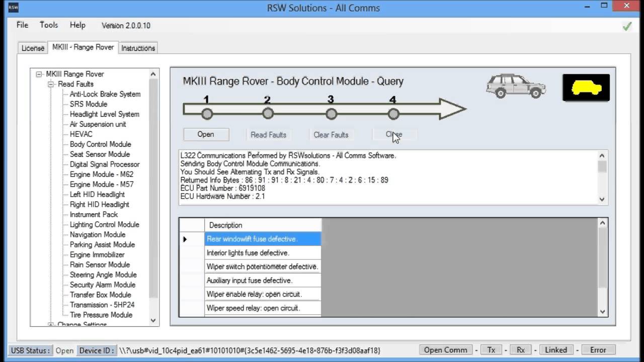
Task: Click the Read Faults button
Action: [x=268, y=134]
